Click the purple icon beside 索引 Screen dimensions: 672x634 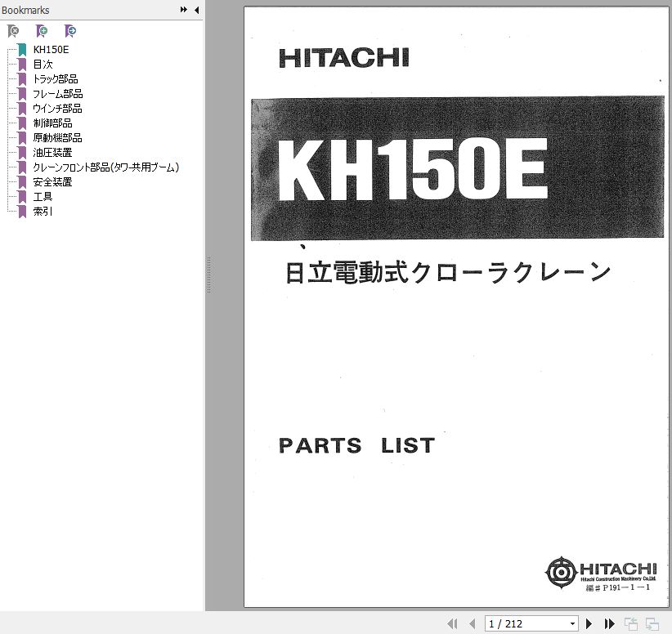[x=22, y=212]
